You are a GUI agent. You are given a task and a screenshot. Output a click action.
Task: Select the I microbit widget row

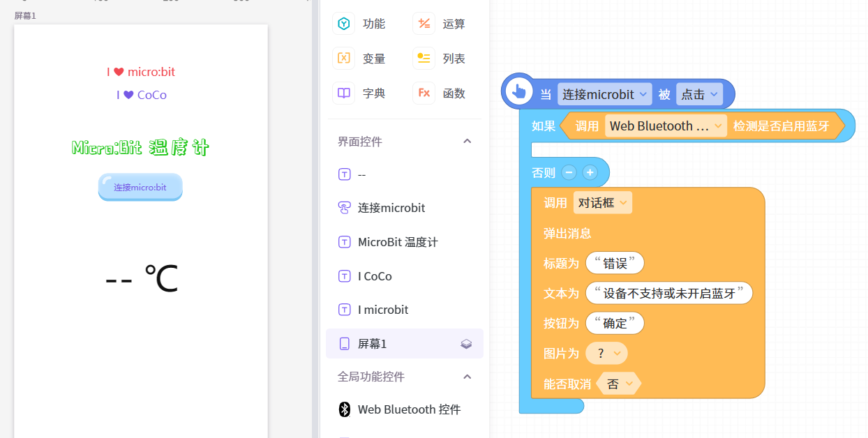405,310
